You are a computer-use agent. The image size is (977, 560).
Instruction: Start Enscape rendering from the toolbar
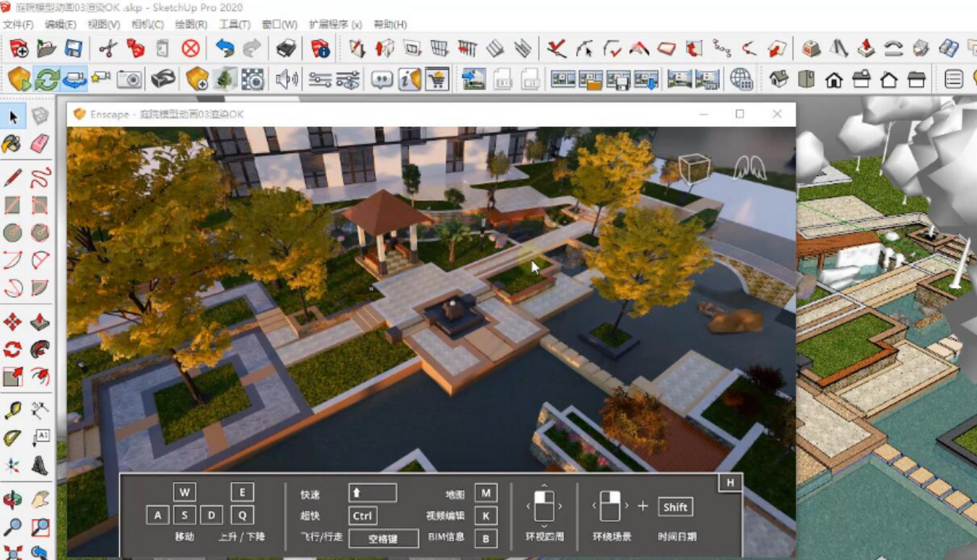pyautogui.click(x=19, y=78)
